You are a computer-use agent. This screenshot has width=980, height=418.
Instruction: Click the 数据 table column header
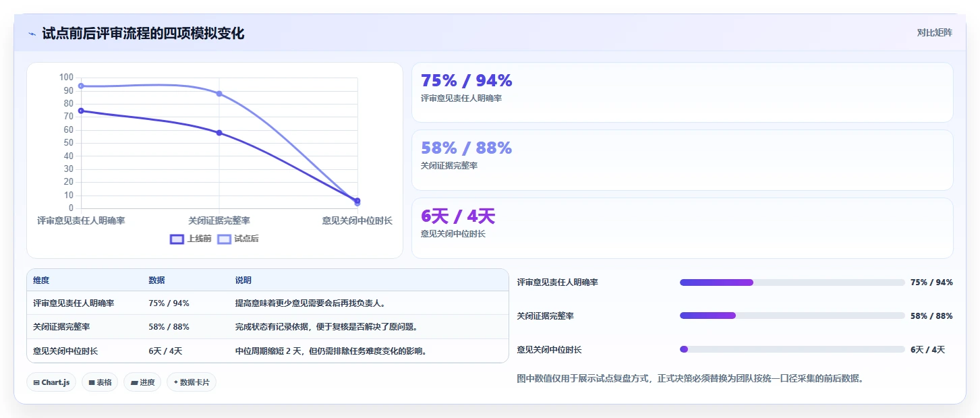click(156, 280)
